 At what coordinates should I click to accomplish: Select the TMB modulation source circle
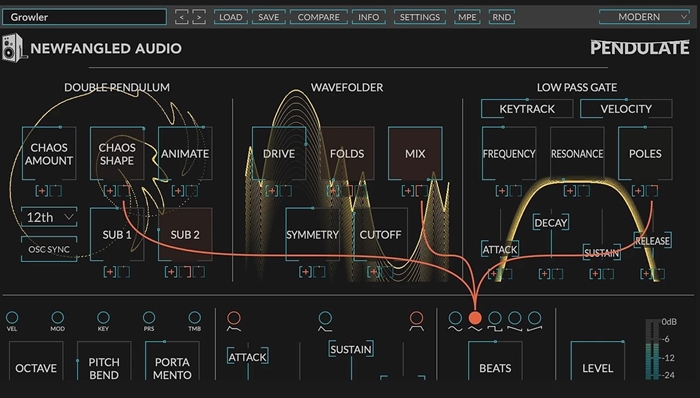click(195, 317)
